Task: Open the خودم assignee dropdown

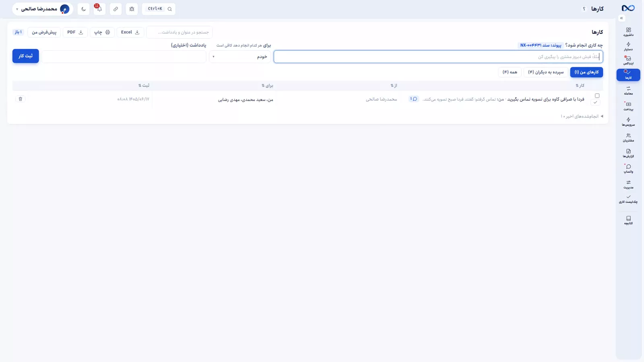Action: point(240,57)
